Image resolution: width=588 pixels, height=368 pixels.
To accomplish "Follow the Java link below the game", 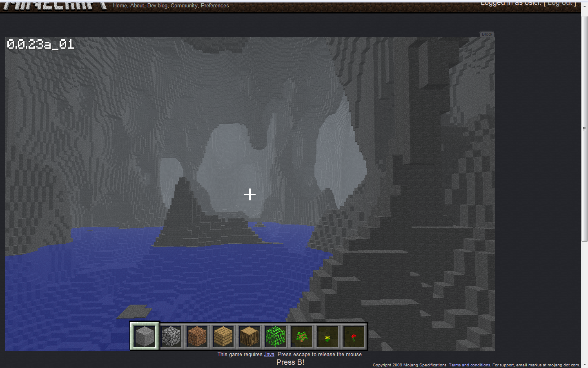I will pos(269,355).
